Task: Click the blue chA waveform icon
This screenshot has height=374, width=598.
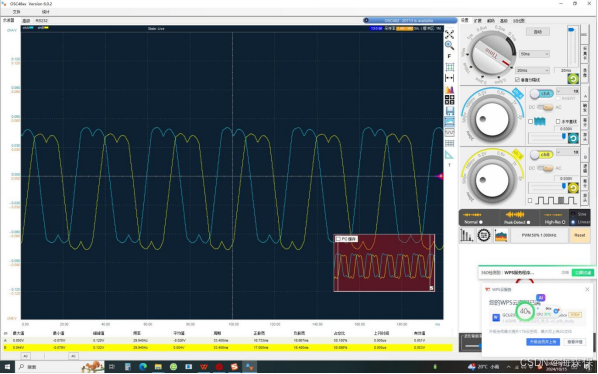Action: coord(540,122)
